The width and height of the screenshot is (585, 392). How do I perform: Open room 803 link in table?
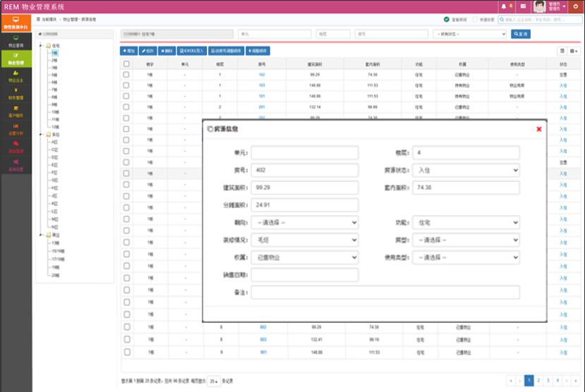coord(263,339)
